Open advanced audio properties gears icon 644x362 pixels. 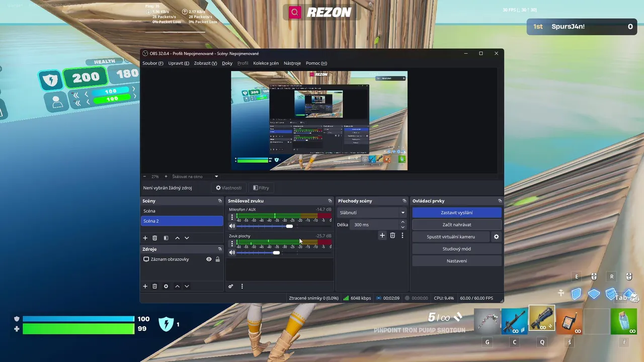[x=231, y=286]
